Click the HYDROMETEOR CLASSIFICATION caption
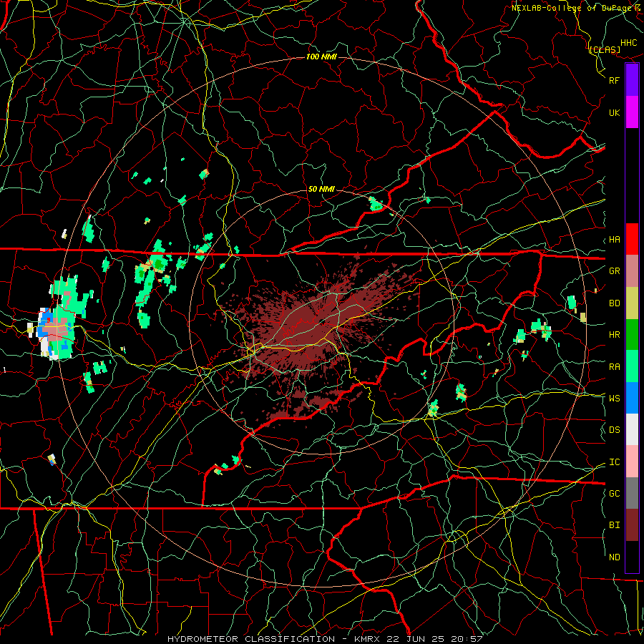Image resolution: width=644 pixels, height=644 pixels. click(251, 639)
